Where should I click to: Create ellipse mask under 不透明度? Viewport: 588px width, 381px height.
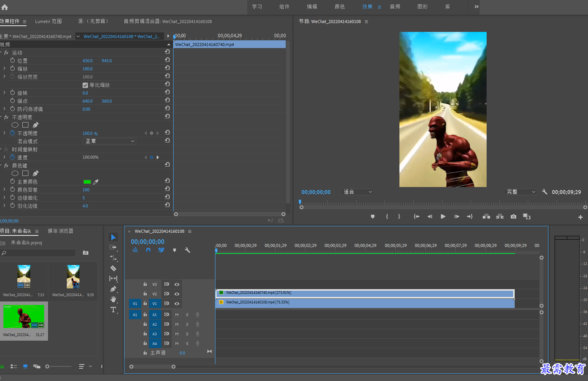click(x=15, y=125)
